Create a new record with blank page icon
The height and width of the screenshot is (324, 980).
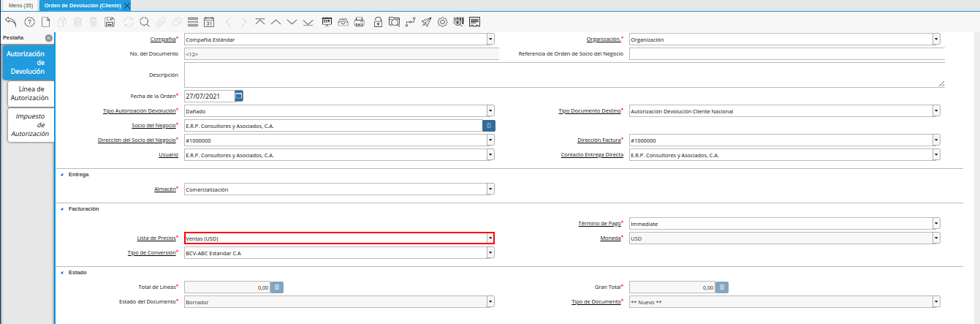click(45, 22)
